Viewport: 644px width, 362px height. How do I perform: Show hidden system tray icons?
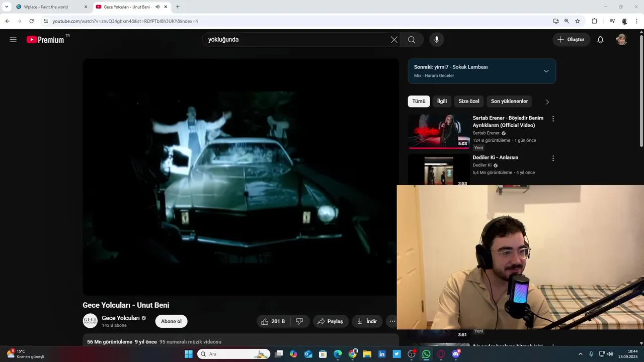click(x=580, y=354)
